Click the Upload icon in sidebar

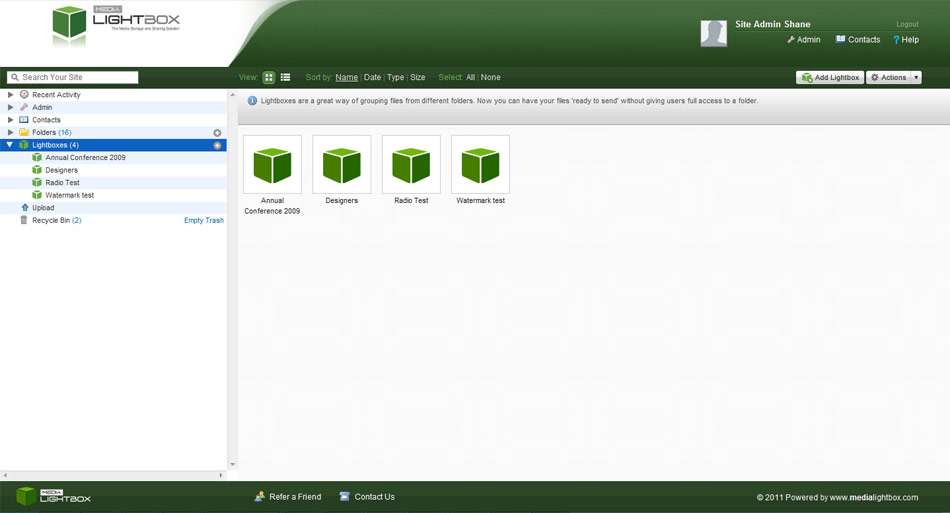coord(25,208)
